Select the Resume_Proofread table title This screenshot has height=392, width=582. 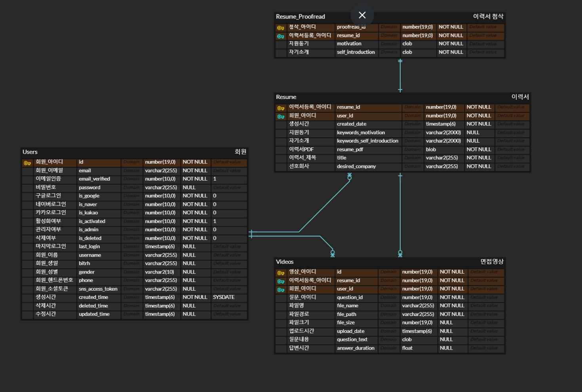click(300, 17)
